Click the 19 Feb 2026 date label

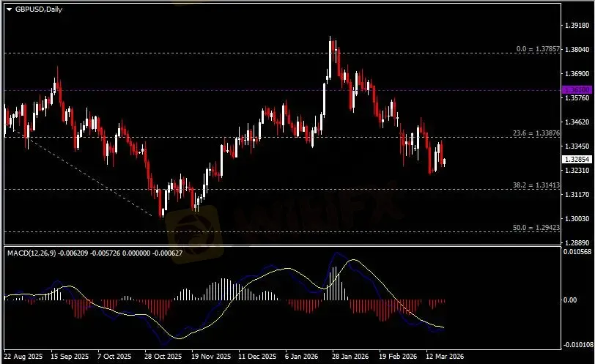click(x=398, y=357)
